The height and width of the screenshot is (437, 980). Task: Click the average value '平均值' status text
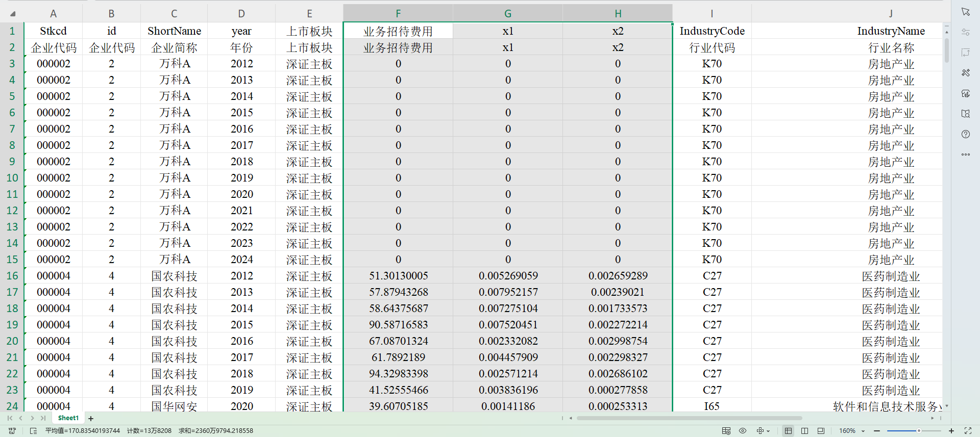(x=83, y=431)
